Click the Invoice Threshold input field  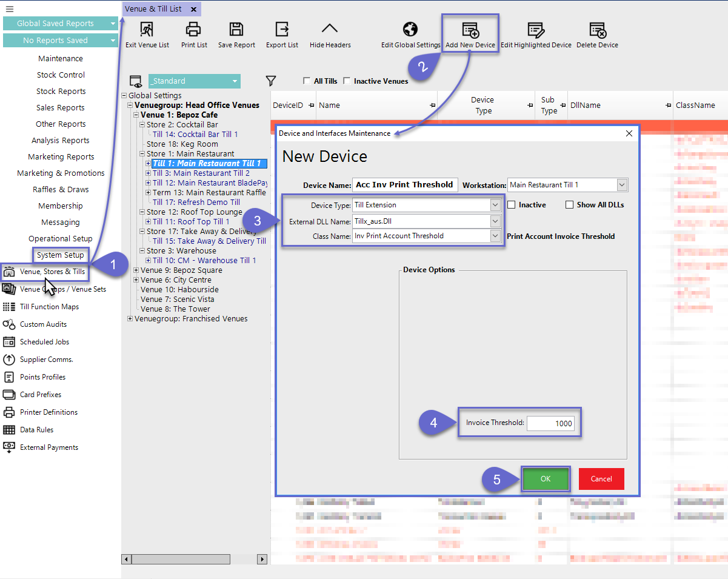tap(550, 423)
